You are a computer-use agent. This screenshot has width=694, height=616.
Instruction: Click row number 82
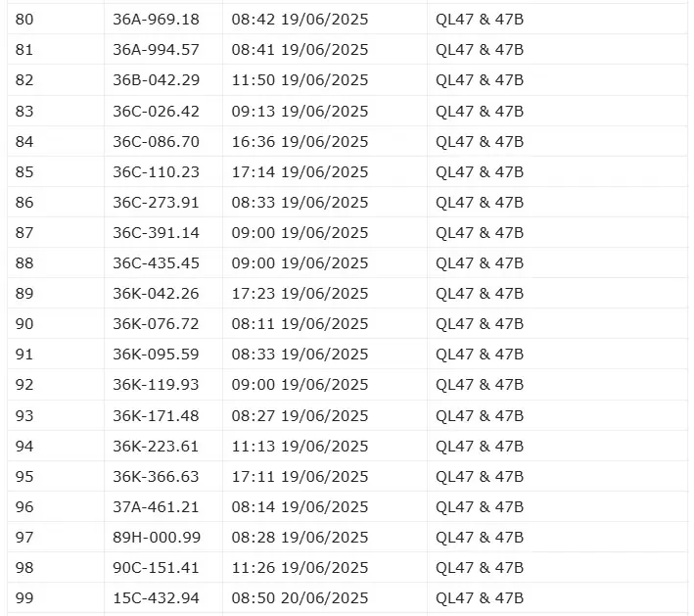pos(24,80)
